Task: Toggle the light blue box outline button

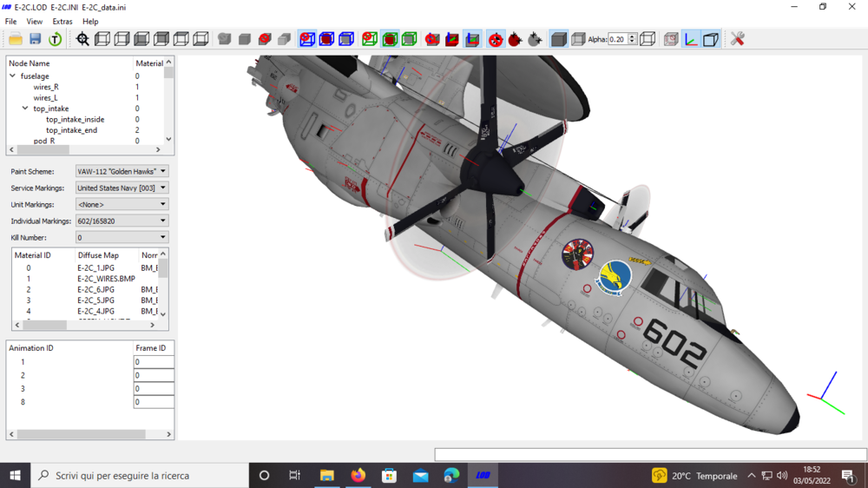Action: coord(711,39)
